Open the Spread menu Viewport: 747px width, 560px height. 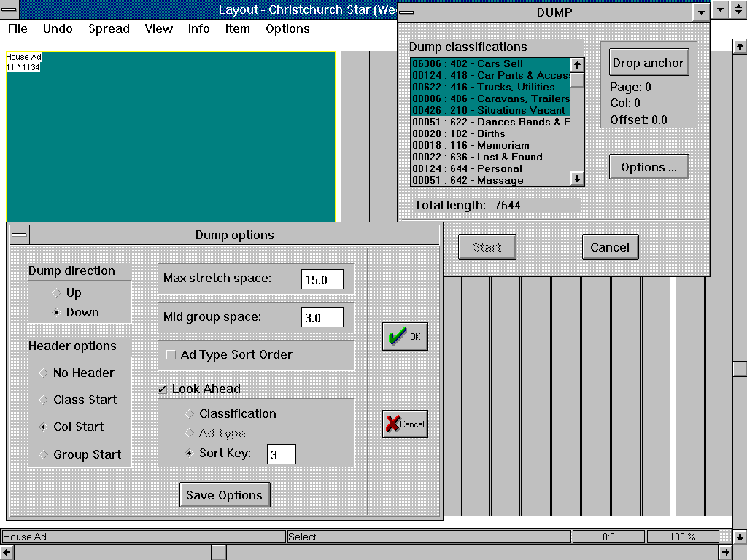[109, 29]
